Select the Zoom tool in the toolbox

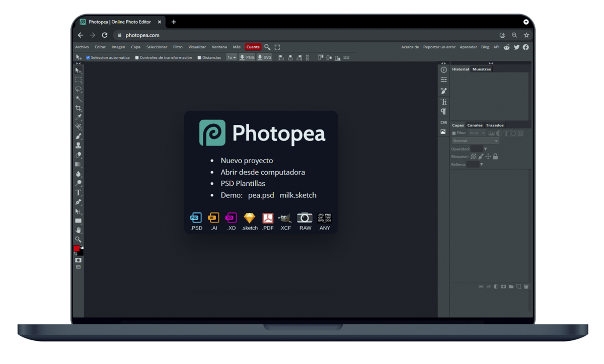tap(78, 239)
